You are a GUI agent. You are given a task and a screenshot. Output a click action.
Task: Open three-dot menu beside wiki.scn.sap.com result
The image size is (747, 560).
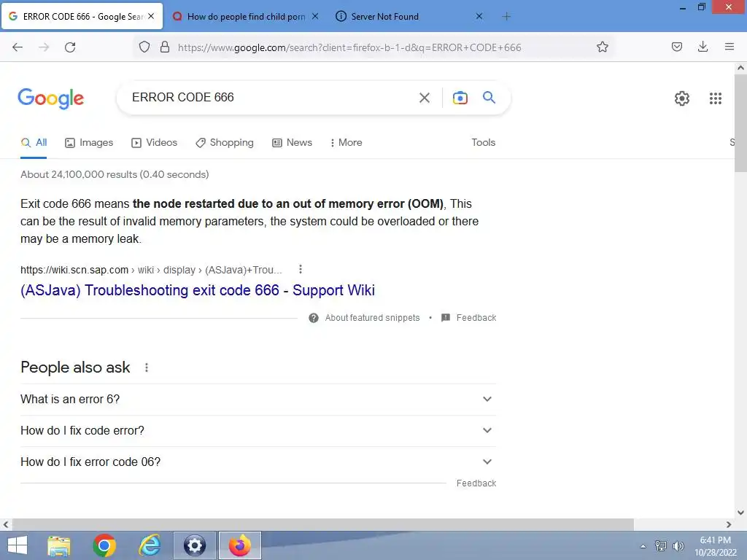300,270
